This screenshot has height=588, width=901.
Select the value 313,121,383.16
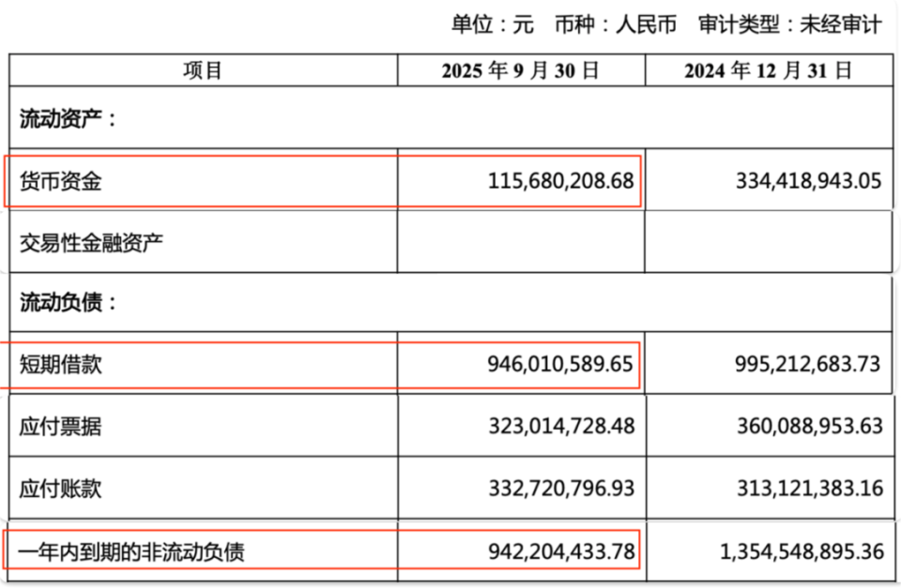click(x=808, y=489)
